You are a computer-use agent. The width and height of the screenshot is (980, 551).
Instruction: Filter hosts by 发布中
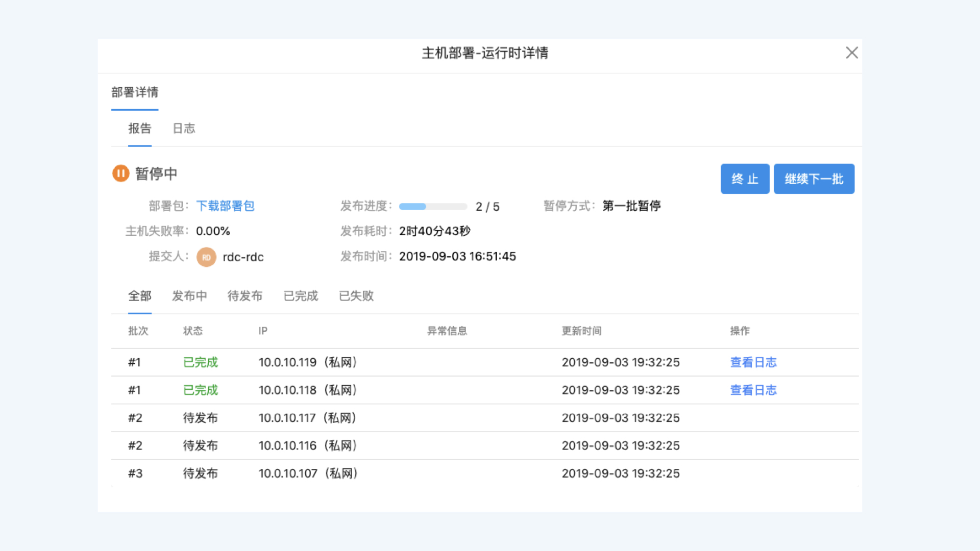189,296
